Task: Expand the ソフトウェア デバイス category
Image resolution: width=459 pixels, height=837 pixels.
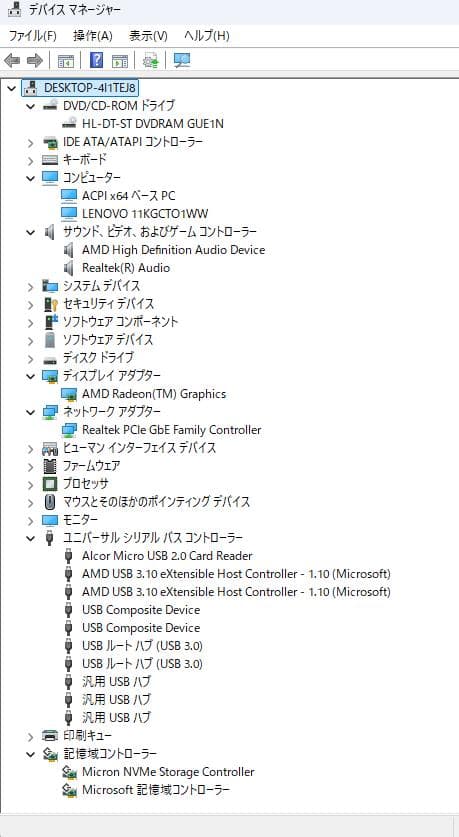Action: (x=30, y=339)
